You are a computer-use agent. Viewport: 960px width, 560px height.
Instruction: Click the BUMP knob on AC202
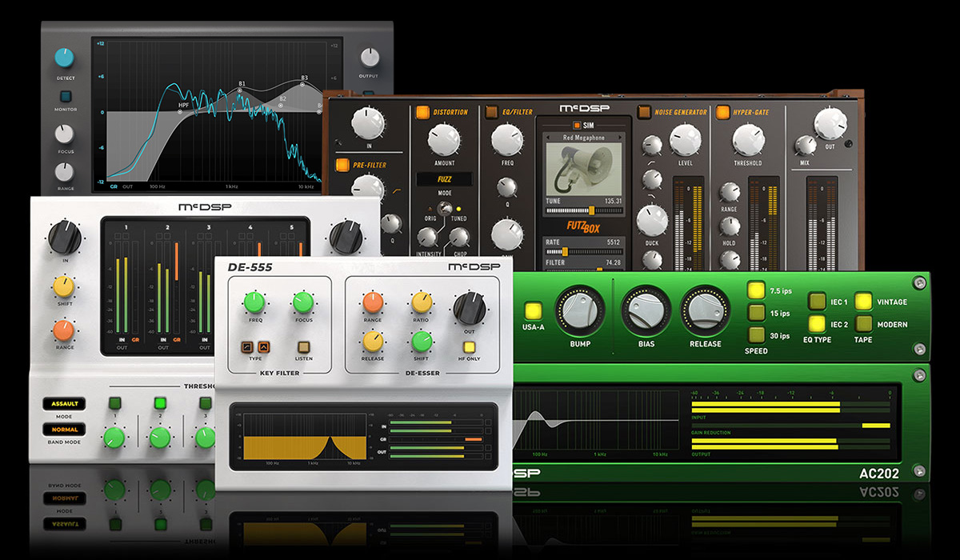click(x=579, y=310)
